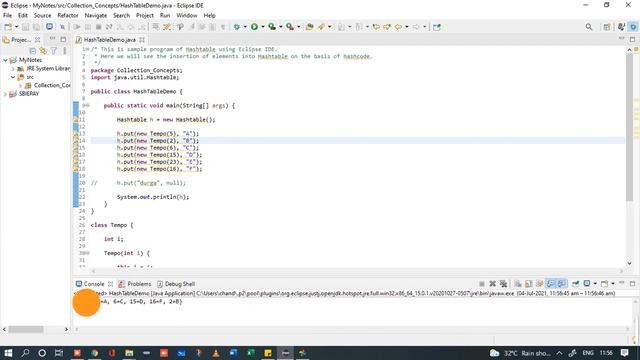This screenshot has width=640, height=360.
Task: Collapse the src folder node
Action: point(13,77)
